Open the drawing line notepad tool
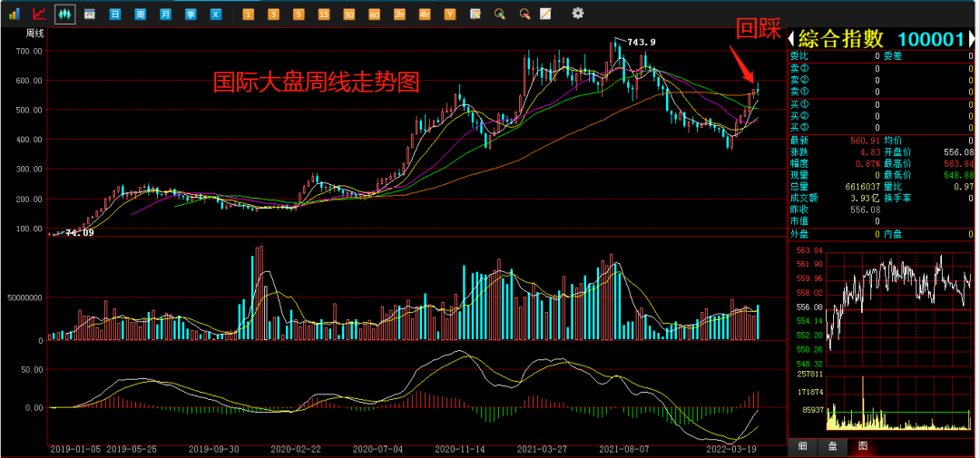The width and height of the screenshot is (980, 458). [545, 13]
